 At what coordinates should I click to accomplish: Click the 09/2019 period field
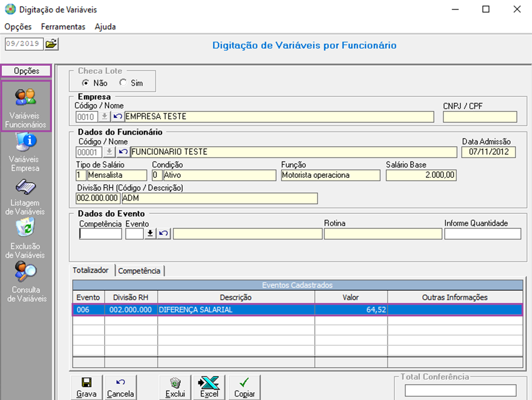click(24, 44)
